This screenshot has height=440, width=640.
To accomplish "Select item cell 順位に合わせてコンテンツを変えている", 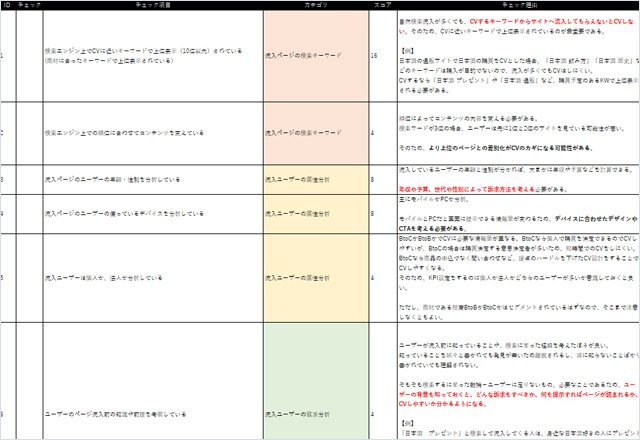I will point(153,133).
